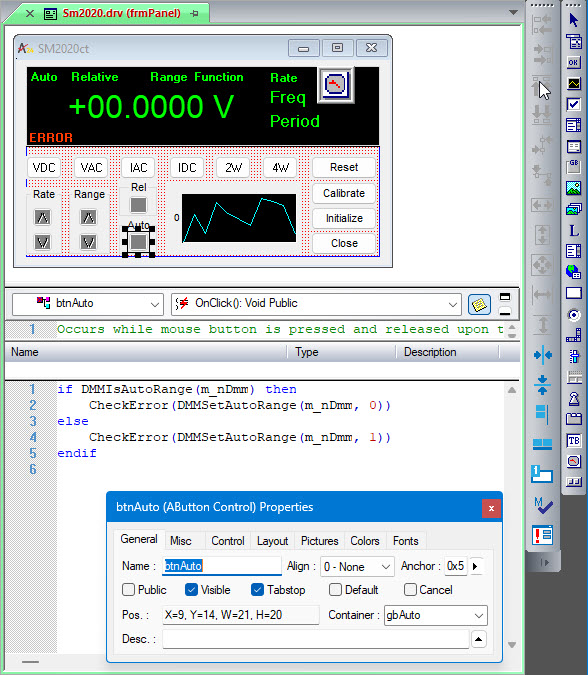588x675 pixels.
Task: Click the Rate up arrow button
Action: 42,217
